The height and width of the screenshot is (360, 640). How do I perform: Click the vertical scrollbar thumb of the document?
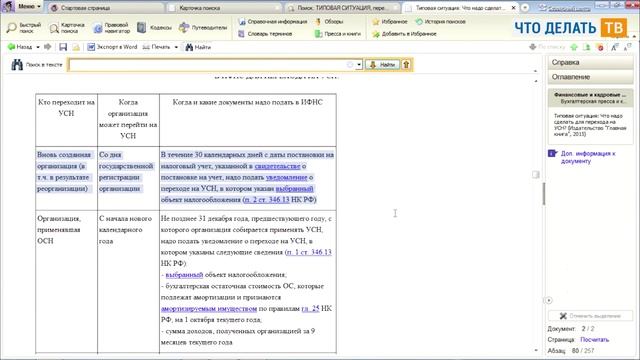click(544, 193)
